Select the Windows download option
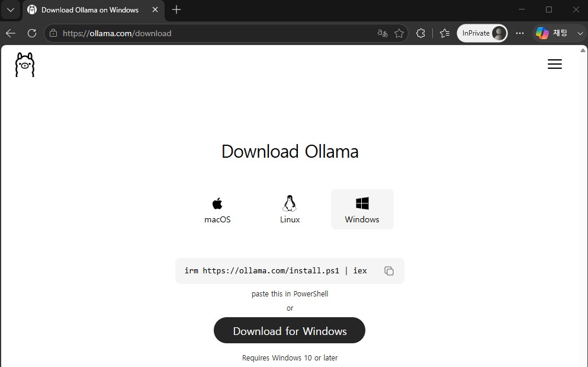Viewport: 588px width, 367px height. point(362,210)
